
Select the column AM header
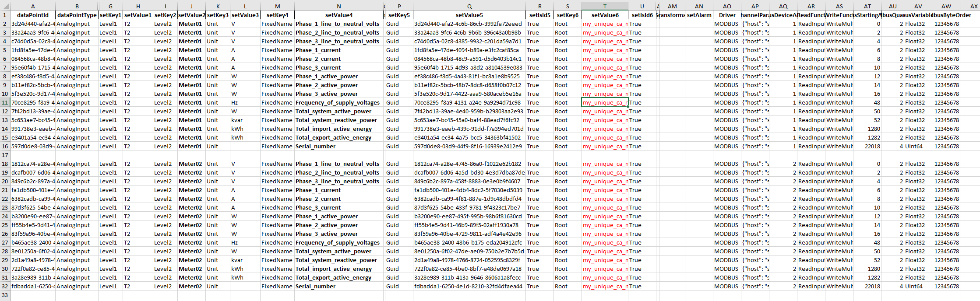(x=672, y=6)
